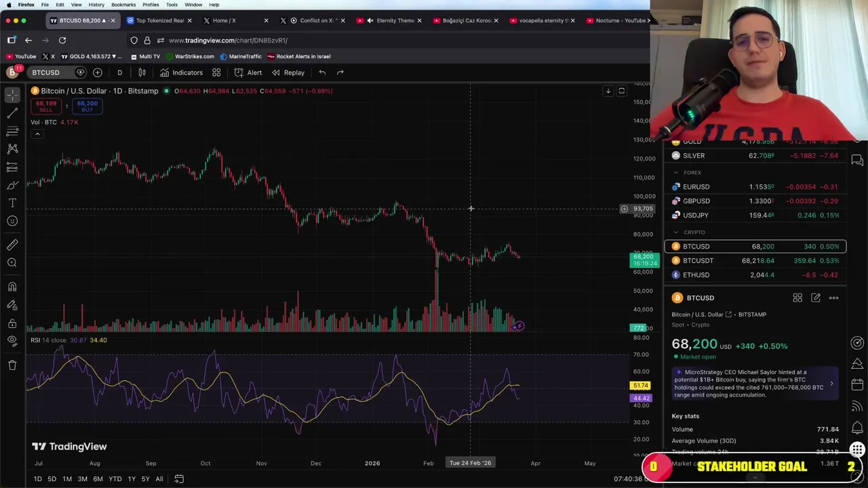The width and height of the screenshot is (868, 488).
Task: Start bar Replay mode
Action: (288, 73)
